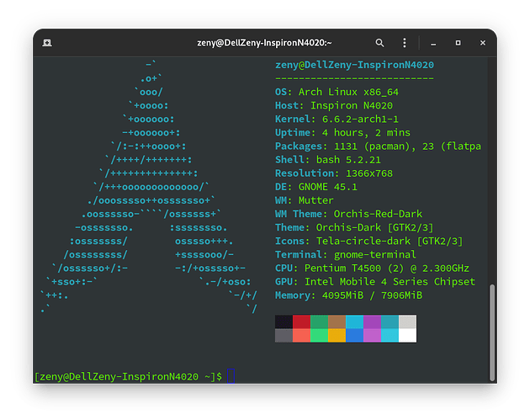Click the OS: Arch Linux x86_64 line
Viewport: 530px width, 420px height.
point(337,92)
